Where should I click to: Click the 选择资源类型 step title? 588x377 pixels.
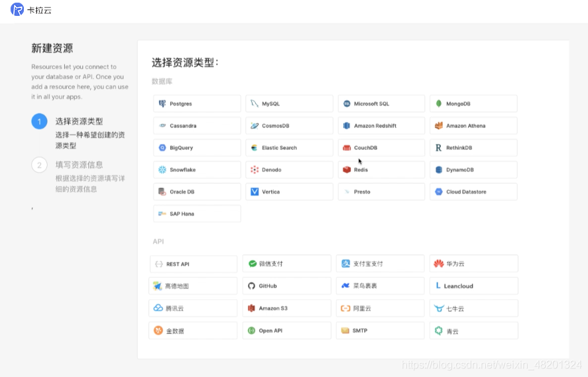[79, 121]
